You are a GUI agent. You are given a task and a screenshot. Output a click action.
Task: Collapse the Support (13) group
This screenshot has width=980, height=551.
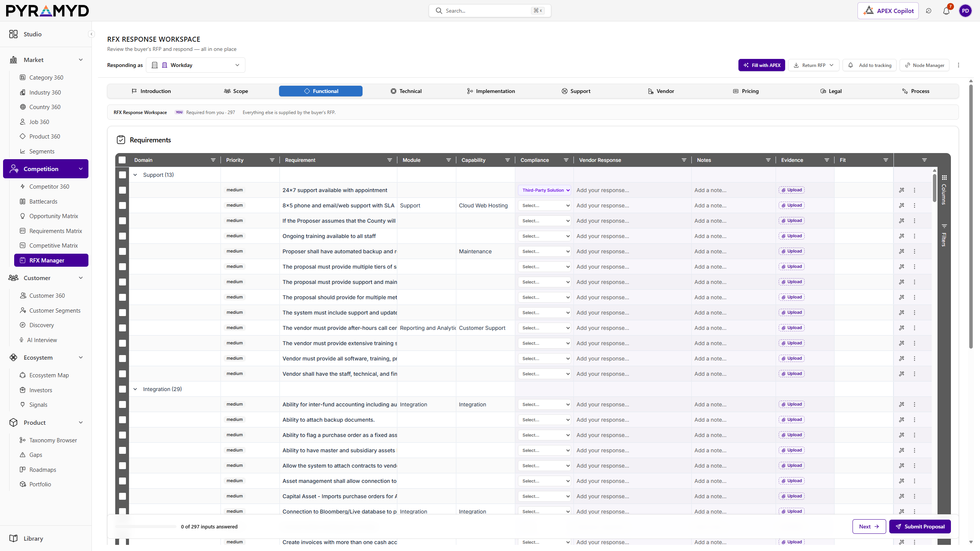point(135,175)
